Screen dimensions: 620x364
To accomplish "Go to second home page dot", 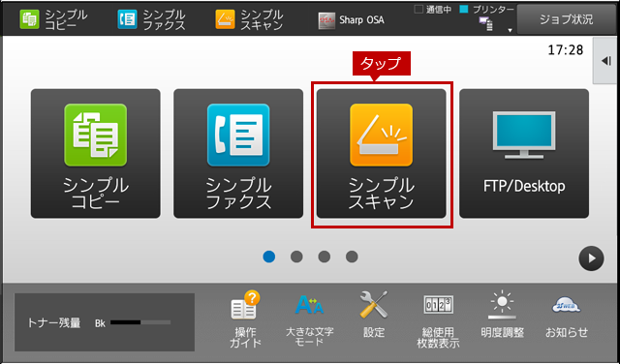I will [296, 257].
